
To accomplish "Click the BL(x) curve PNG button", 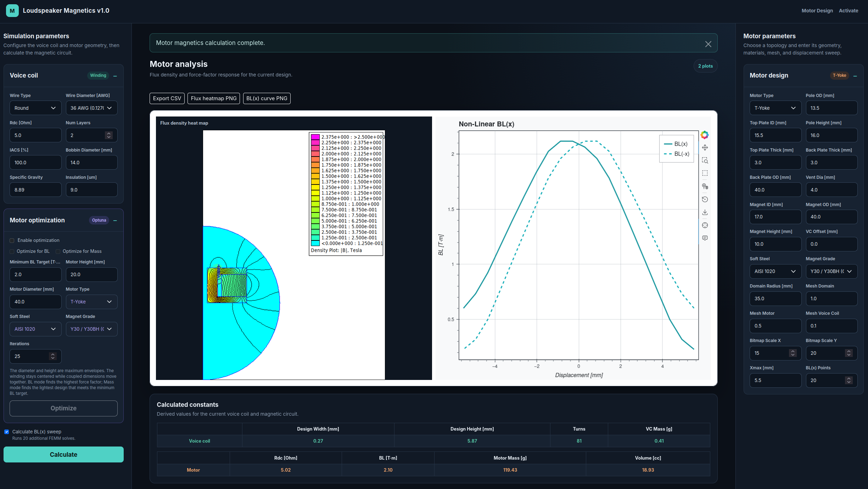I will click(267, 98).
